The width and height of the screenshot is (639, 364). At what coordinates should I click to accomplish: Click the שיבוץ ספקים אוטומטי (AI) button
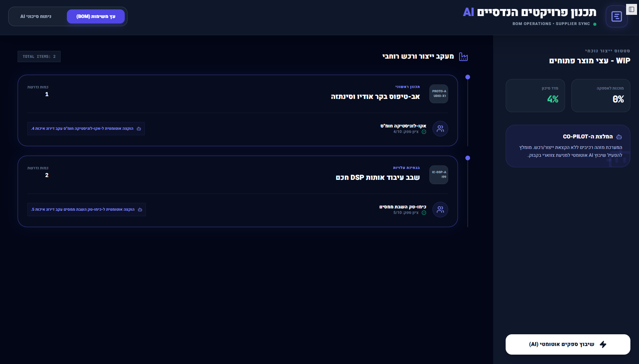tap(568, 344)
